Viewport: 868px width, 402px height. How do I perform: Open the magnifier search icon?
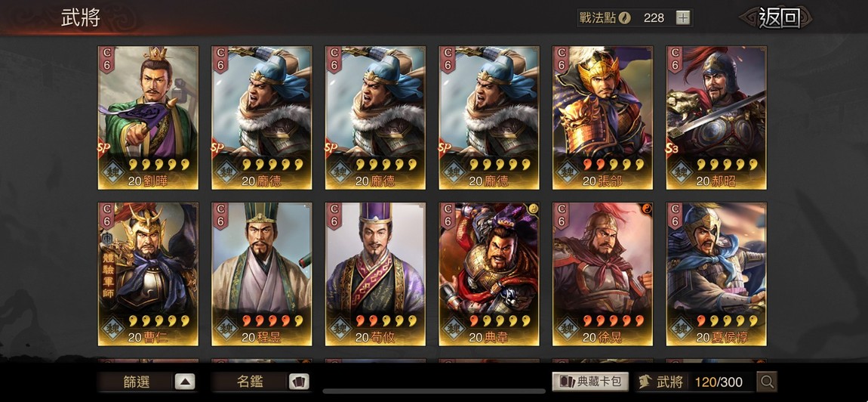[768, 382]
